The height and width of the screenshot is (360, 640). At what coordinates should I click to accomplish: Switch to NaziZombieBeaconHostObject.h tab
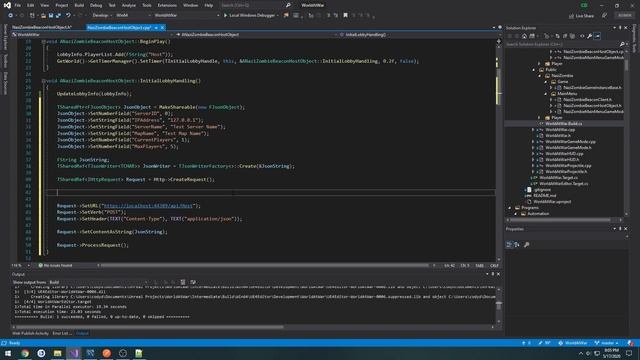(42, 27)
